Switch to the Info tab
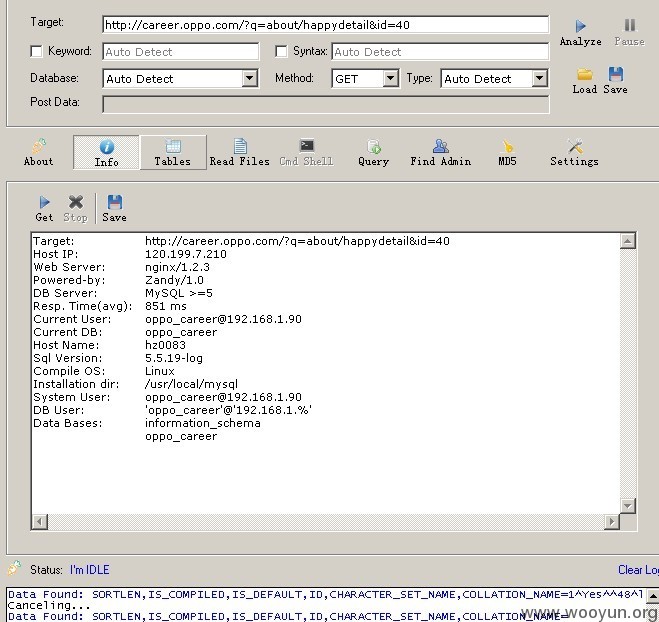This screenshot has width=659, height=622. (x=106, y=153)
